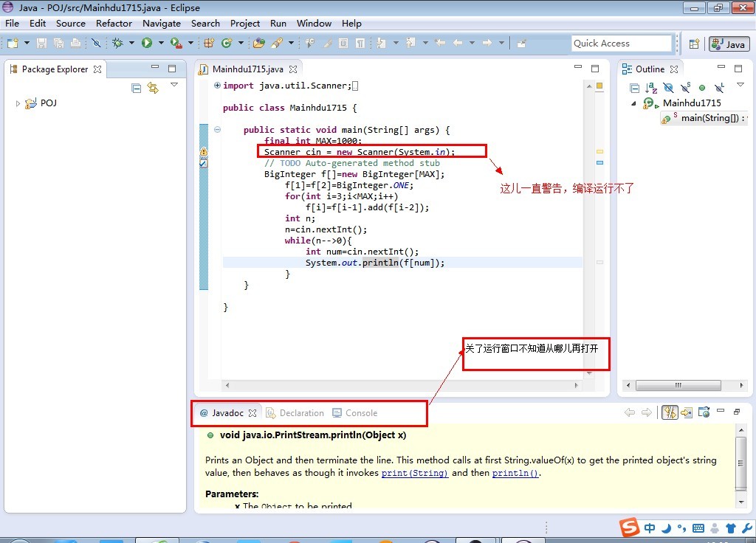Click Previous Annotation toolbar icon

(x=410, y=44)
